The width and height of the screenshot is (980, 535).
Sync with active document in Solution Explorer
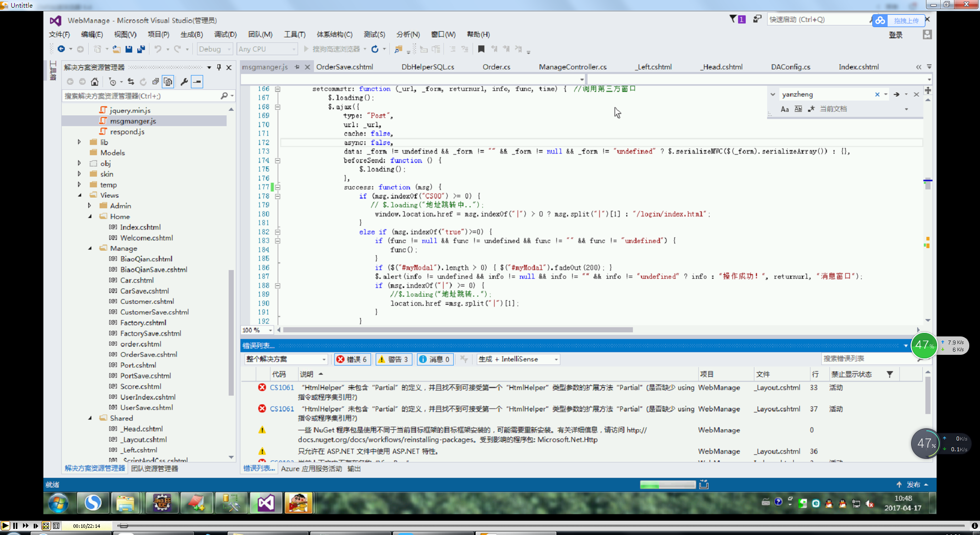pyautogui.click(x=131, y=82)
